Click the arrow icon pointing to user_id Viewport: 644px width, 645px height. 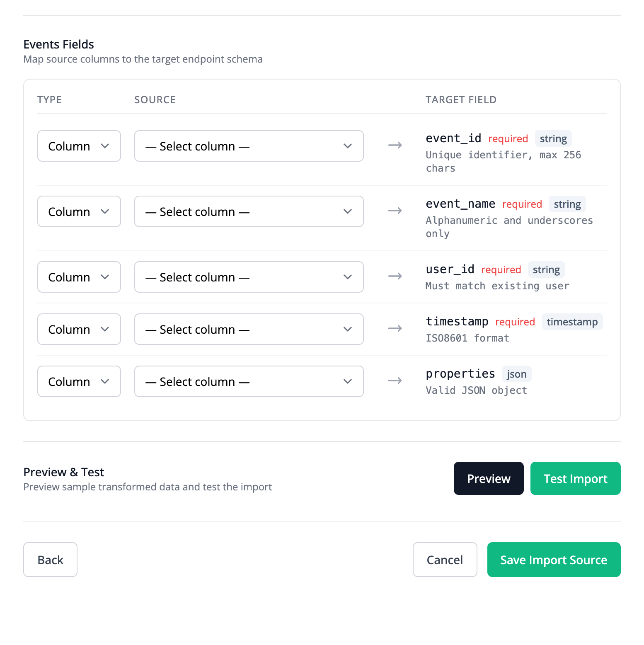coord(395,276)
